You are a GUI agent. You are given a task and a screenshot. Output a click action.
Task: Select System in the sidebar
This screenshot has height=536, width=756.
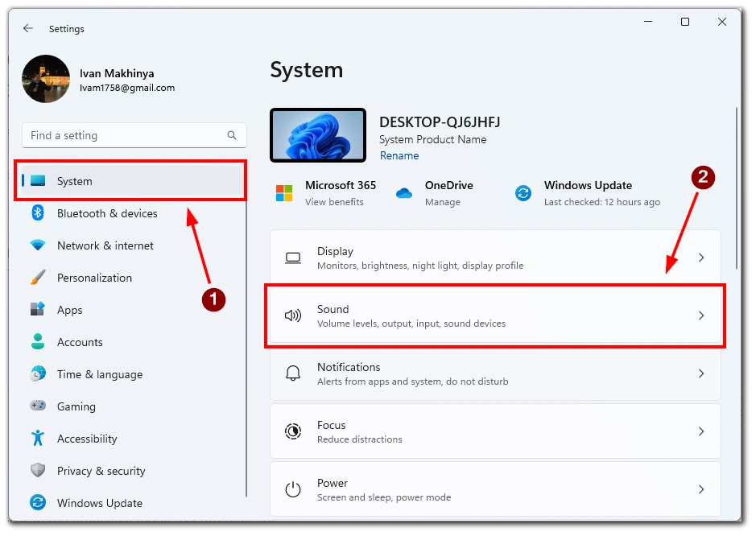(x=131, y=181)
